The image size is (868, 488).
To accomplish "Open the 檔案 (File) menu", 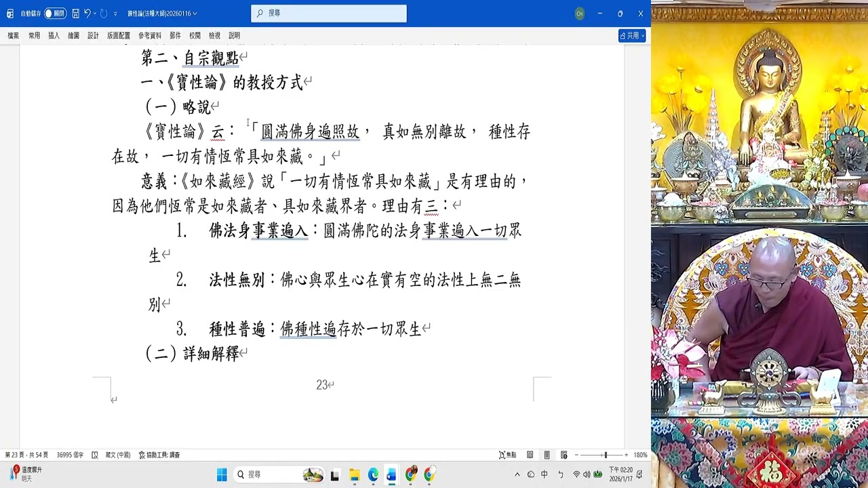I will (14, 35).
